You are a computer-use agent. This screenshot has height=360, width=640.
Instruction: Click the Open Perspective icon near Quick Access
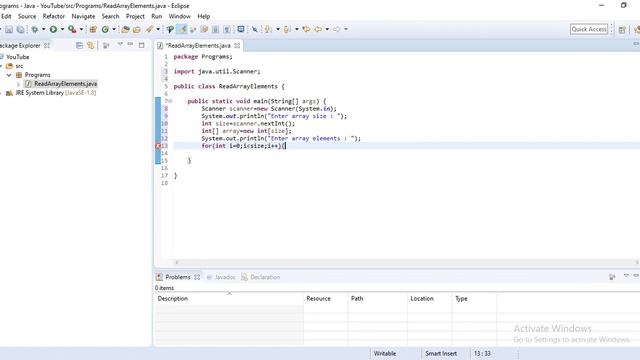[x=622, y=29]
